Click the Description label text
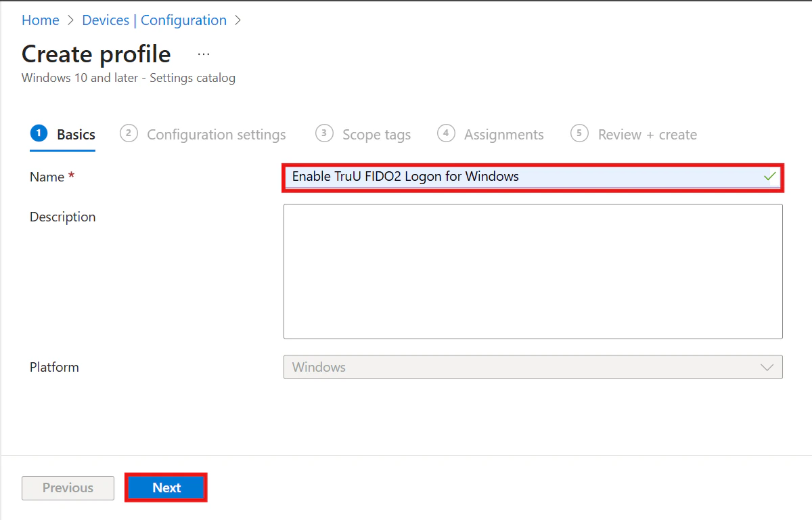The width and height of the screenshot is (812, 520). pyautogui.click(x=63, y=217)
